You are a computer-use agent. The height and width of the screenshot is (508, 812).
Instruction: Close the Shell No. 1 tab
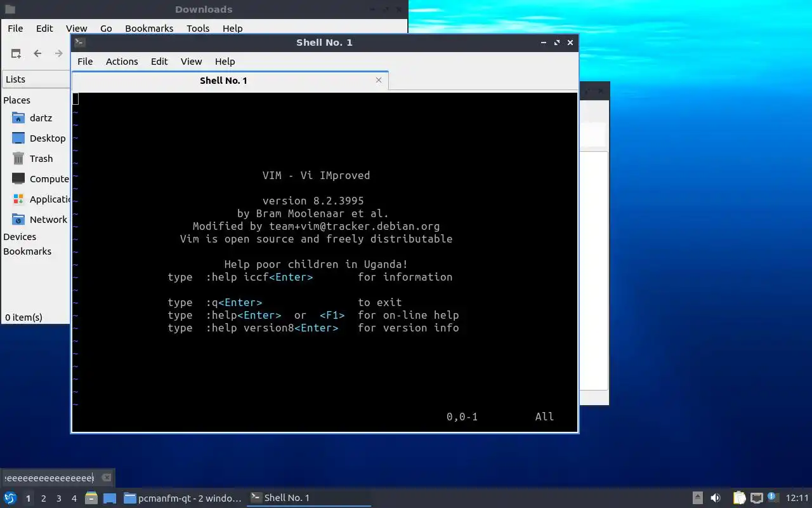(x=379, y=80)
